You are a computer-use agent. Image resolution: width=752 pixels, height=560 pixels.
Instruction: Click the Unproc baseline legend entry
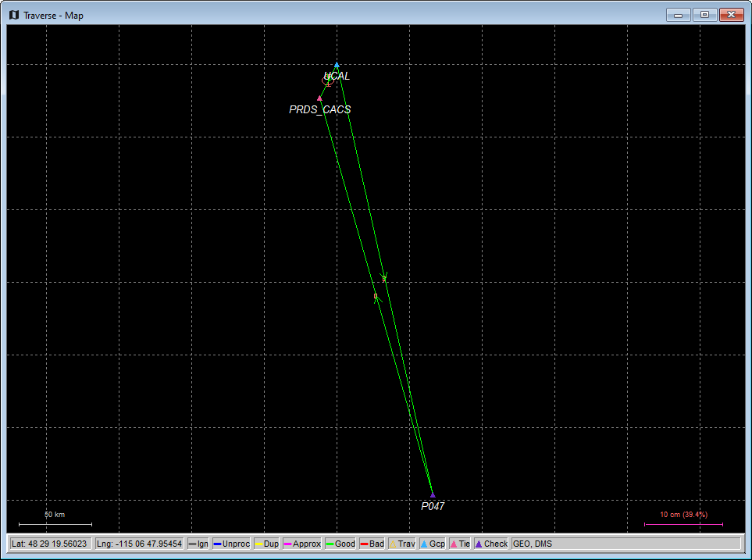point(231,544)
